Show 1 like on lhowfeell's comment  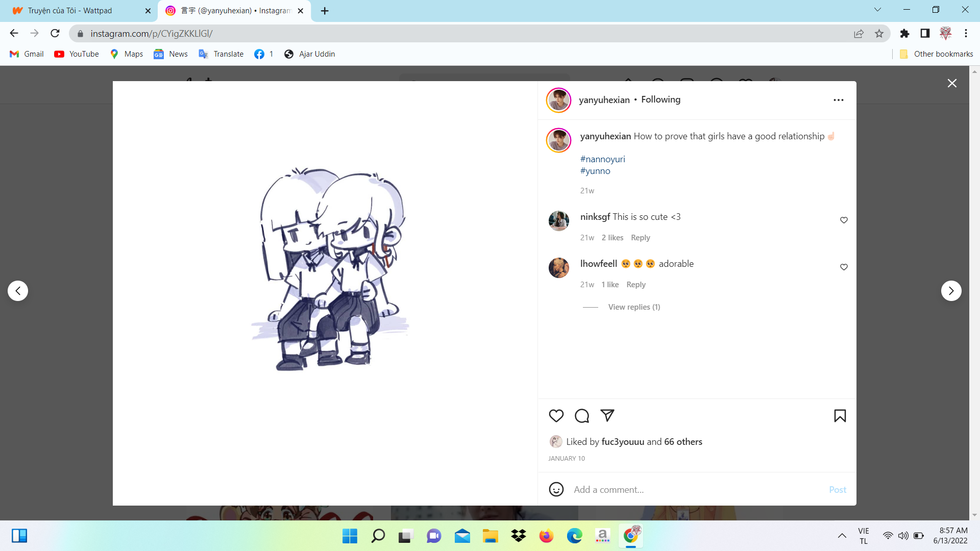(x=610, y=285)
